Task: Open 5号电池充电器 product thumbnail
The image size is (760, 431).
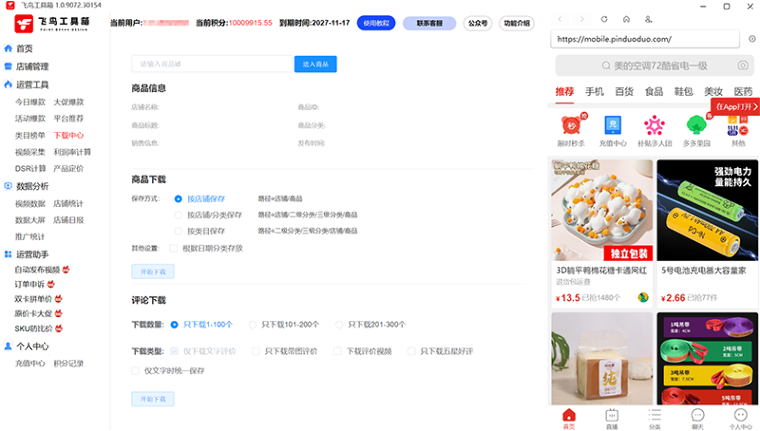Action: tap(707, 210)
